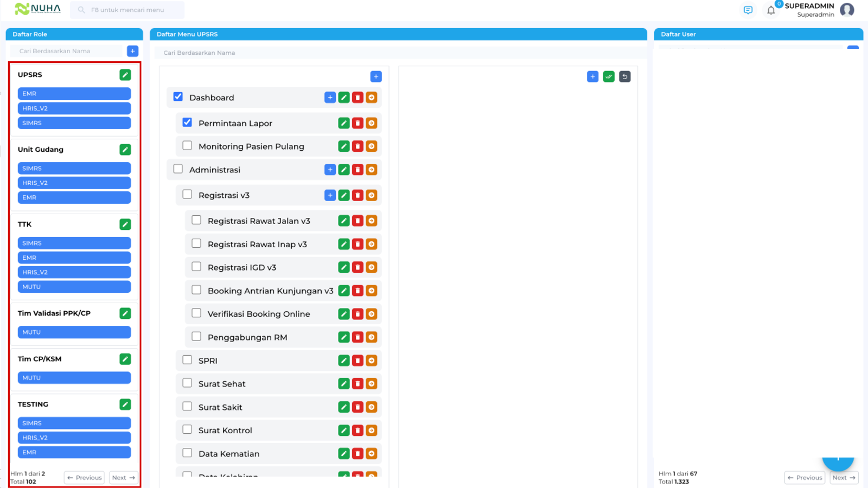Uncheck the Permintaan Lapor checkbox
The height and width of the screenshot is (488, 868).
[x=187, y=123]
